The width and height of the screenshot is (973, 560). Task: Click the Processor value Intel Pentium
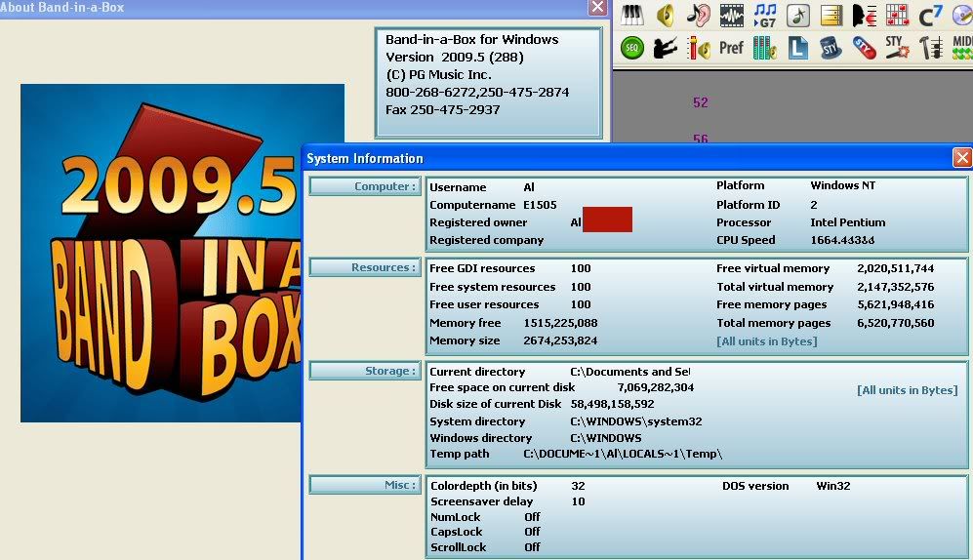pyautogui.click(x=848, y=222)
